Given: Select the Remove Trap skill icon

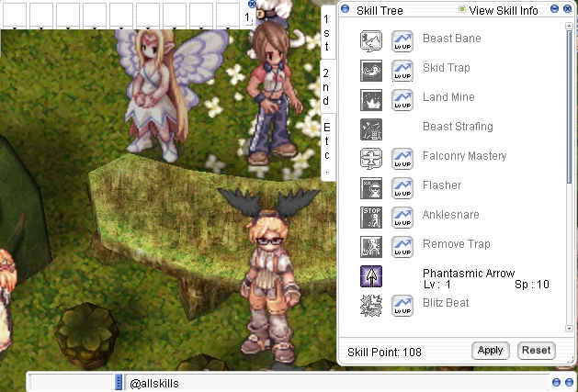Looking at the screenshot, I should (x=371, y=247).
